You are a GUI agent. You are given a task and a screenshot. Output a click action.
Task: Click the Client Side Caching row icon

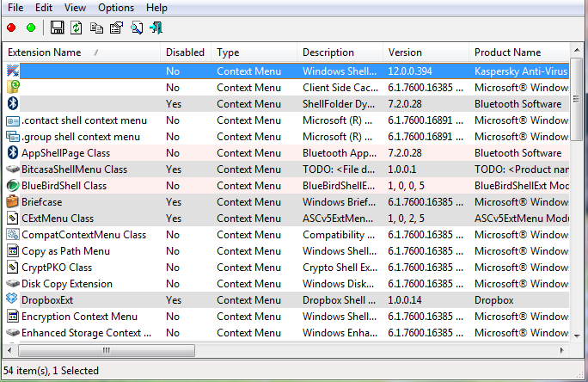[x=13, y=87]
